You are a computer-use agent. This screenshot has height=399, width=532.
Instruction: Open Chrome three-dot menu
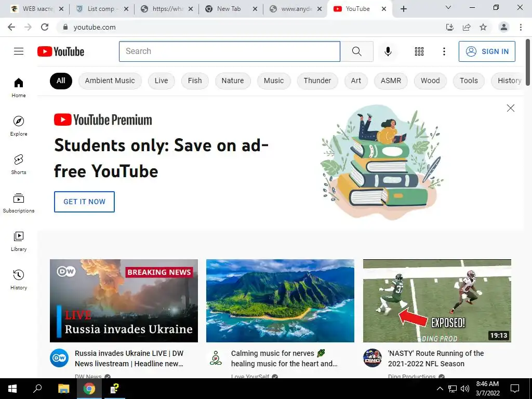click(x=521, y=27)
